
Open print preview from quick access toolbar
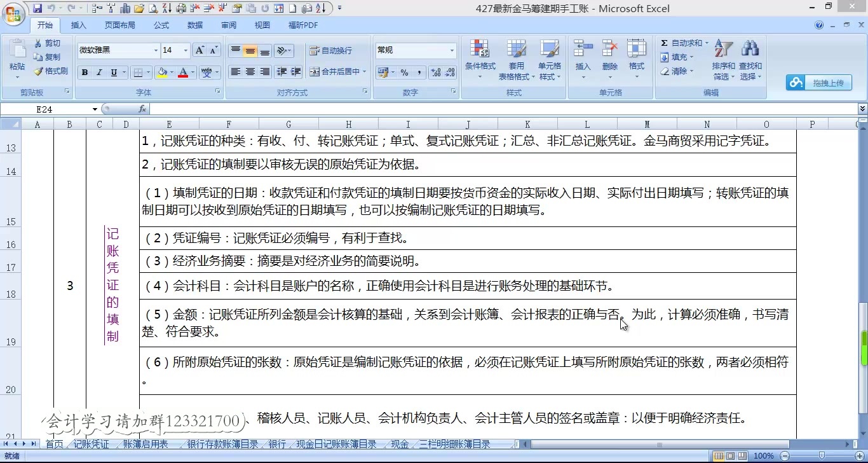point(153,8)
